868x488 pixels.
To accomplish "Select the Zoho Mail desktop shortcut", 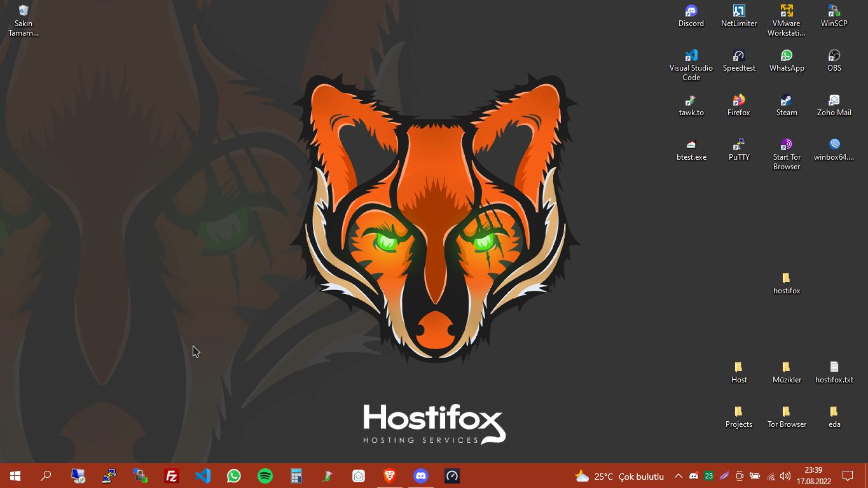I will pos(834,106).
